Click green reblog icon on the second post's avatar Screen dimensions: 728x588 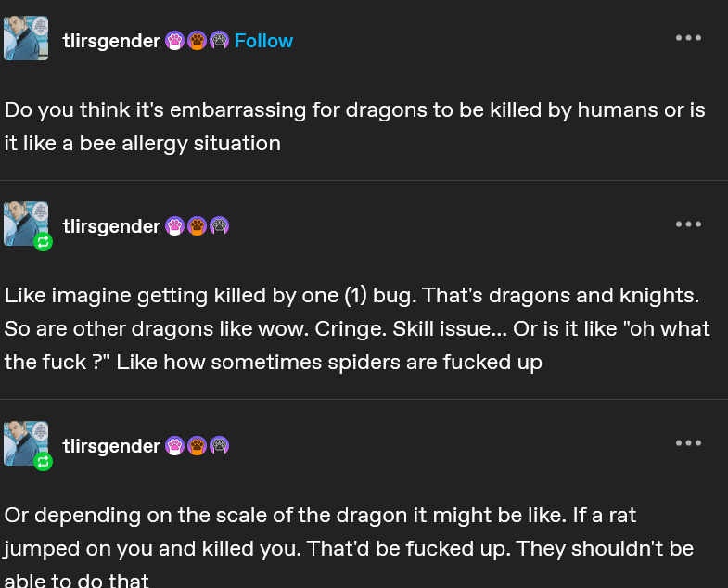pyautogui.click(x=43, y=242)
